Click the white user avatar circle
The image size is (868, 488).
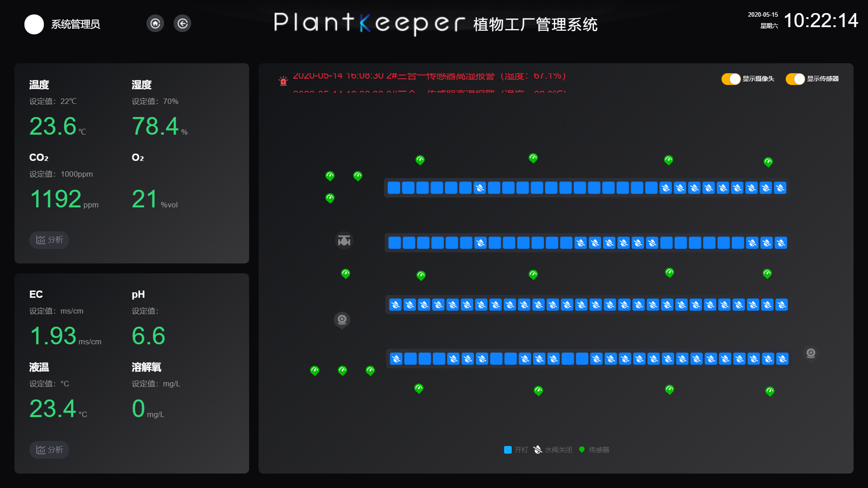coord(34,24)
